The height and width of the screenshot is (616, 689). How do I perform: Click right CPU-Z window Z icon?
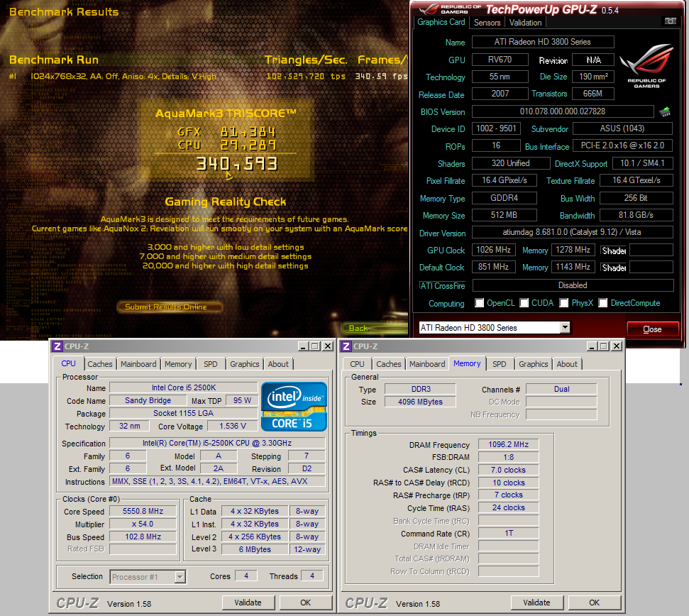(346, 346)
